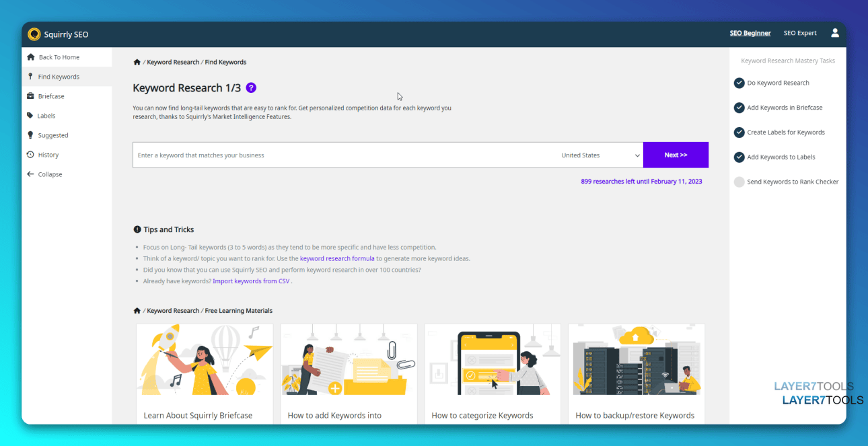Open the user profile icon

pos(835,33)
